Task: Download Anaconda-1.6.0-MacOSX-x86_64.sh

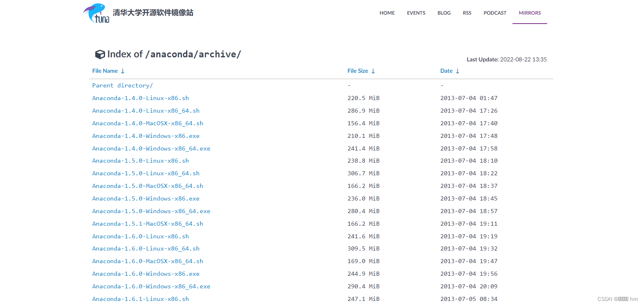Action: (148, 261)
